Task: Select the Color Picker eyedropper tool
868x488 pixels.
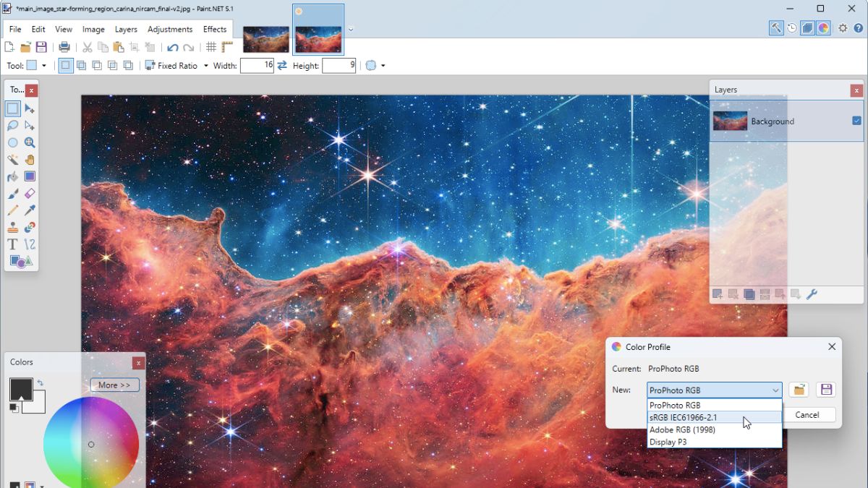Action: [30, 210]
